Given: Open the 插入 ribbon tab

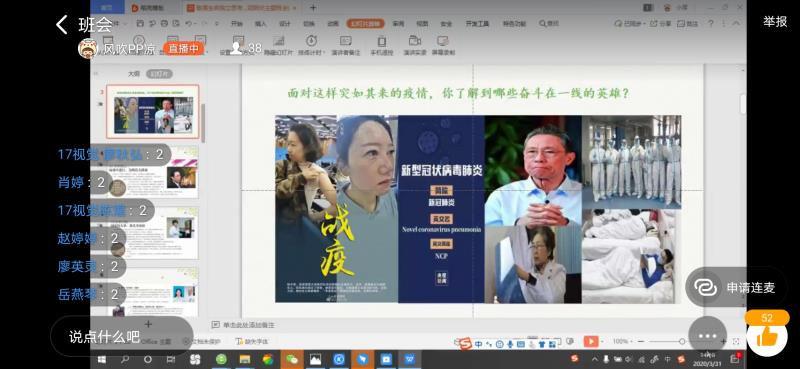Looking at the screenshot, I should (260, 23).
